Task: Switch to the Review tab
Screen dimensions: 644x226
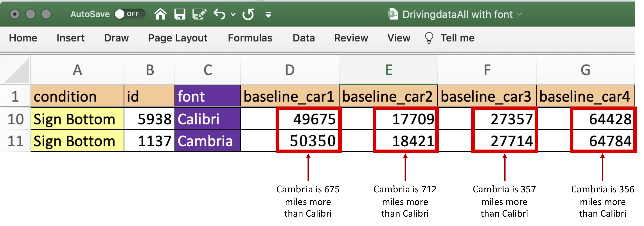Action: [x=351, y=38]
